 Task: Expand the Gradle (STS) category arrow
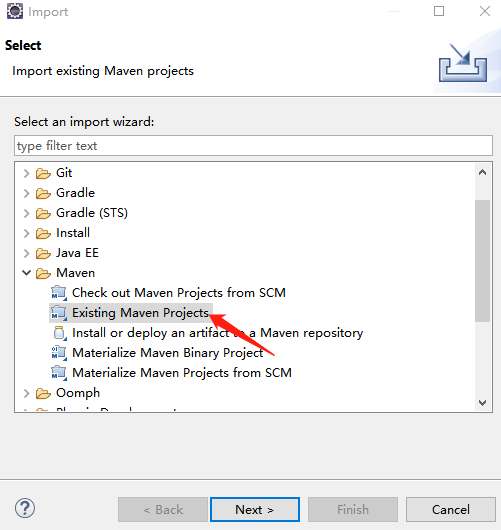click(26, 213)
